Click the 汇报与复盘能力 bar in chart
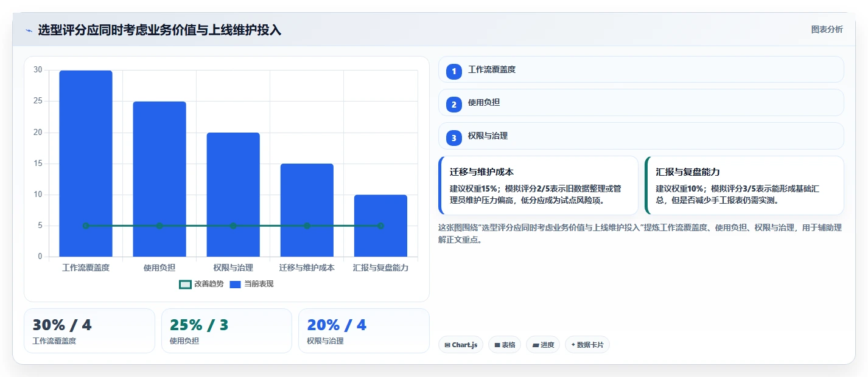 380,226
